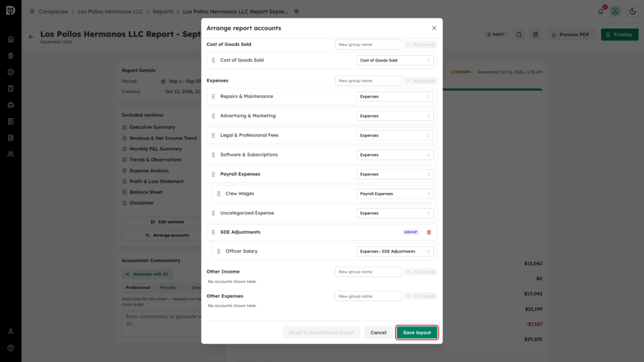The image size is (644, 362).
Task: Click the app logo in sidebar
Action: click(x=11, y=10)
